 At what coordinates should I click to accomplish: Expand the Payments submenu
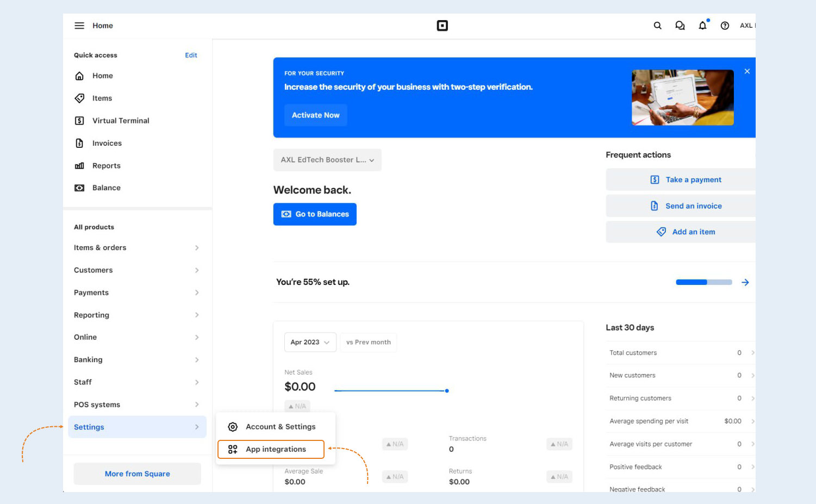click(197, 293)
